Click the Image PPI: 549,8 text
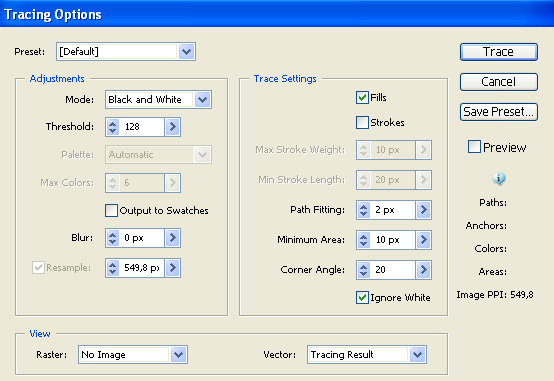This screenshot has height=381, width=554. [495, 295]
